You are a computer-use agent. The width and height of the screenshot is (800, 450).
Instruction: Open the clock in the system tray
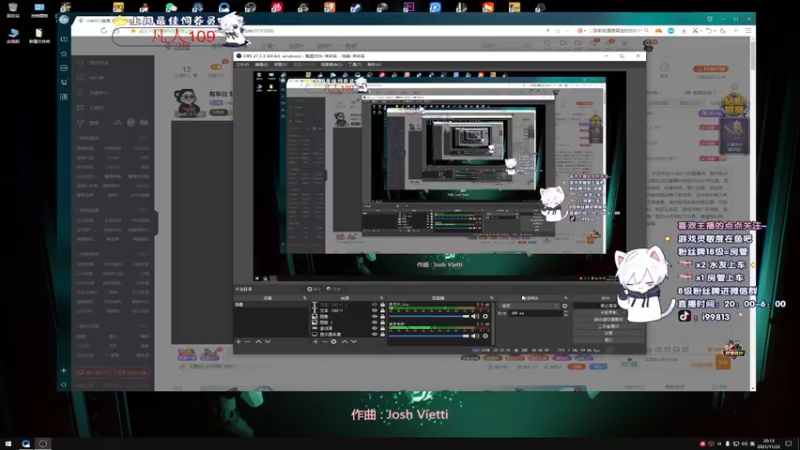point(768,444)
